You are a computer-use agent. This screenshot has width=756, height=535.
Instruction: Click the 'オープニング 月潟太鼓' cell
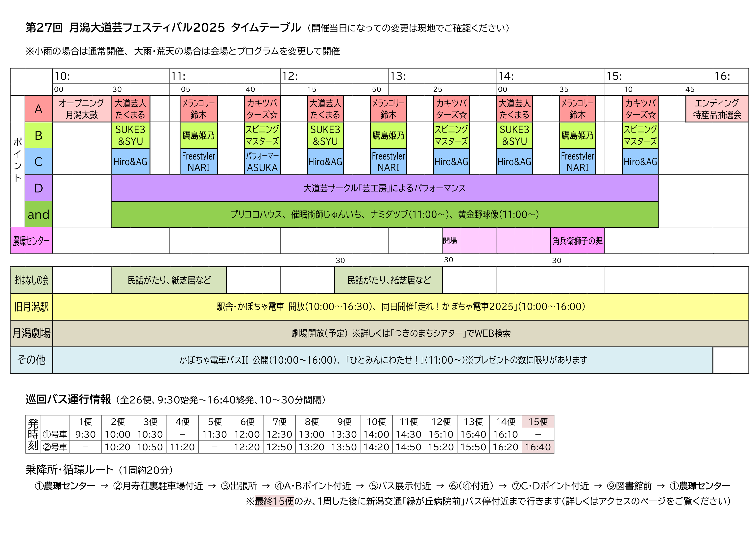(82, 109)
